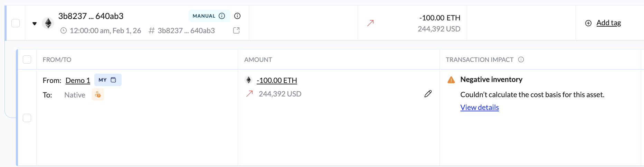The height and width of the screenshot is (167, 644).
Task: Click the -100.00 ETH amount link
Action: tap(277, 80)
